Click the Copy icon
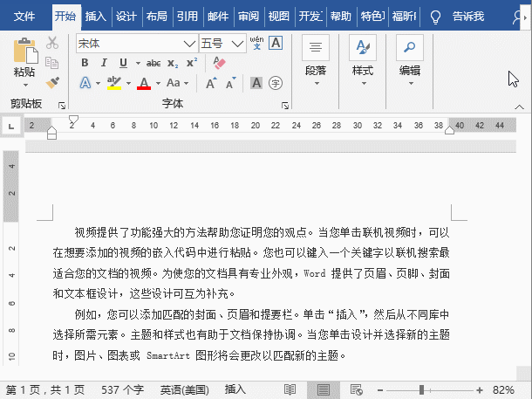Image resolution: width=532 pixels, height=399 pixels. point(52,63)
